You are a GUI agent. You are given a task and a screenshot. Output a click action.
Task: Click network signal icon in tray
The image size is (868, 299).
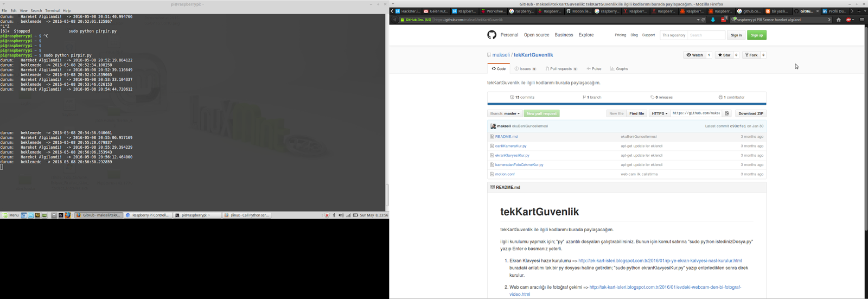click(348, 215)
